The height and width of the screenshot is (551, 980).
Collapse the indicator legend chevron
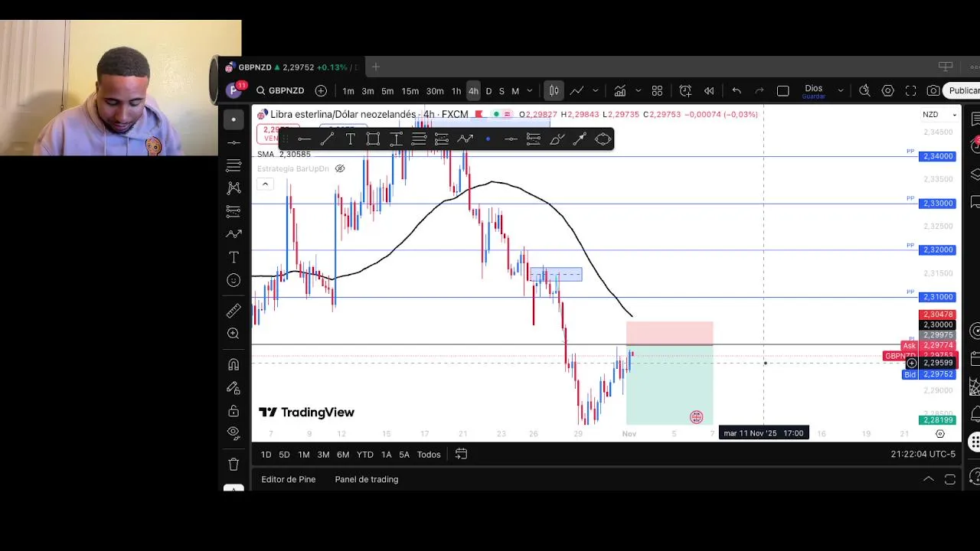pos(265,184)
